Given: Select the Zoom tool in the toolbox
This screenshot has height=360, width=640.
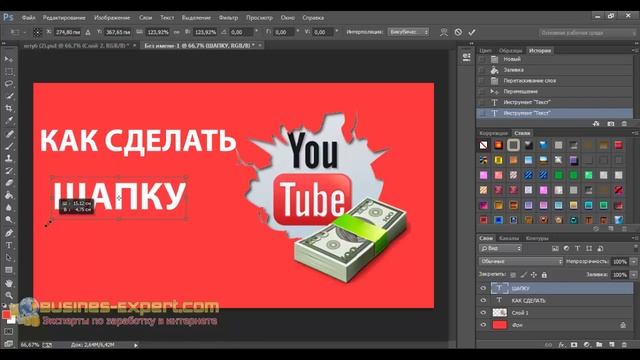Looking at the screenshot, I should coord(9,295).
